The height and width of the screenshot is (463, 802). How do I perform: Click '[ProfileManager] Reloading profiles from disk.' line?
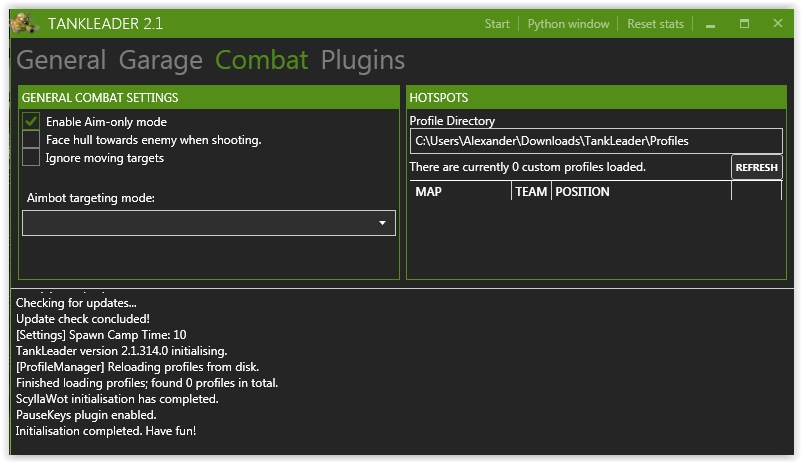137,367
